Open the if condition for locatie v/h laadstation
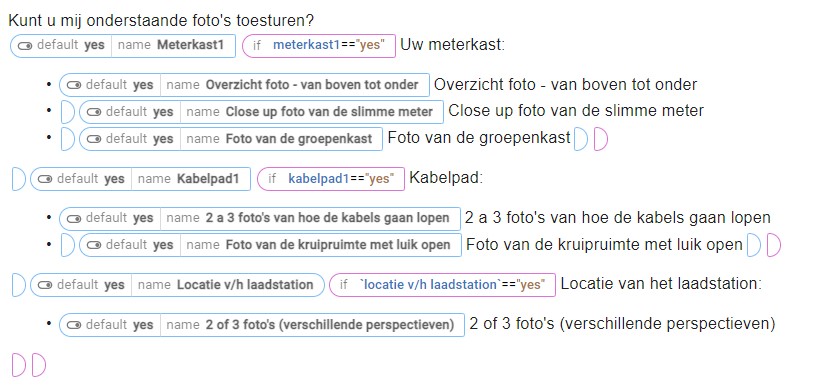 [443, 285]
